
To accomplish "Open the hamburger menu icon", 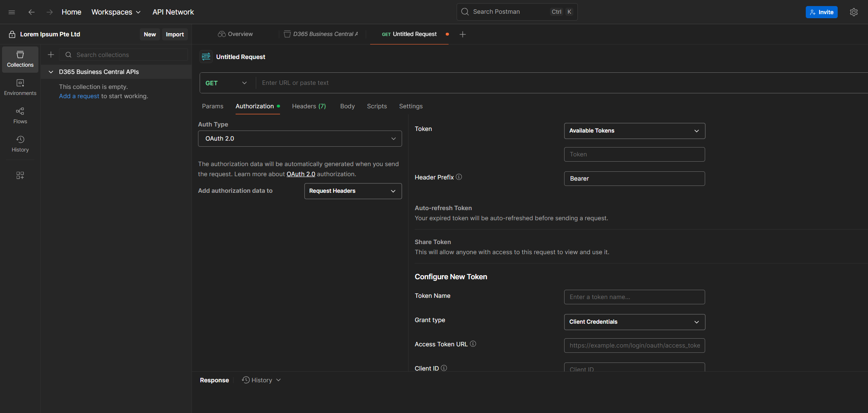I will click(x=12, y=12).
